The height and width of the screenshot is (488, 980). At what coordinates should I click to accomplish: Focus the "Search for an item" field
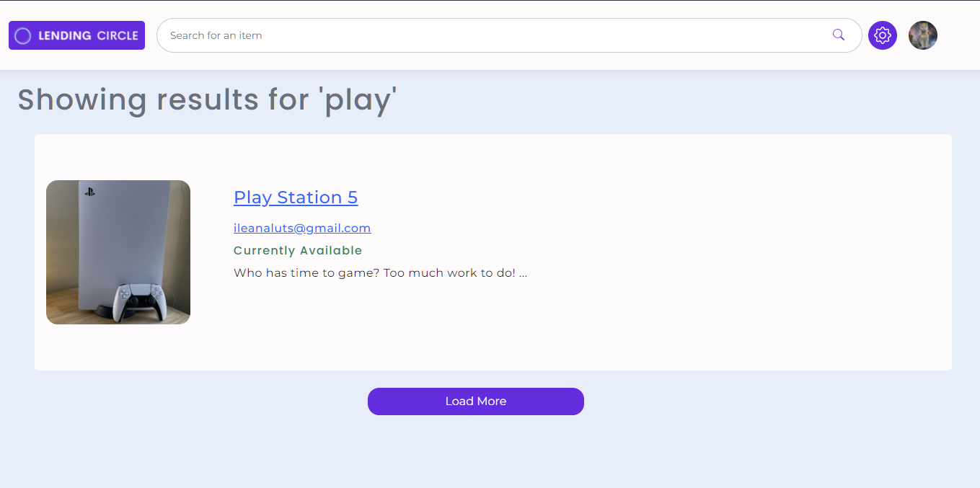[490, 35]
